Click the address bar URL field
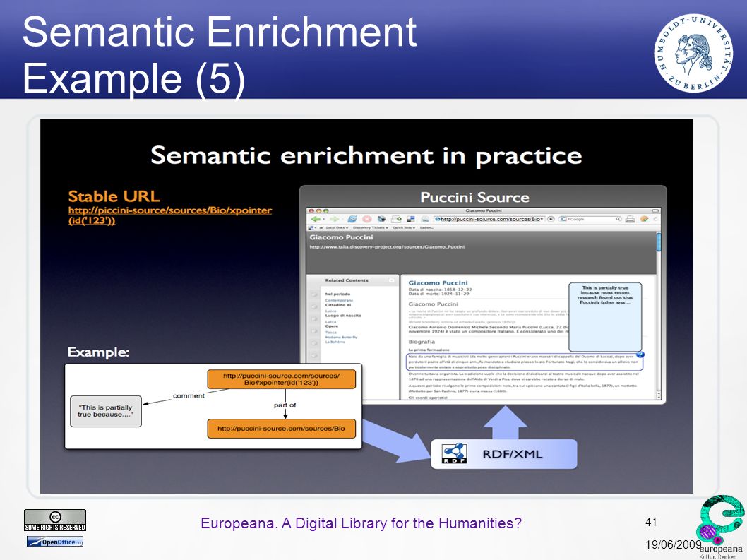747x560 pixels. click(x=489, y=219)
